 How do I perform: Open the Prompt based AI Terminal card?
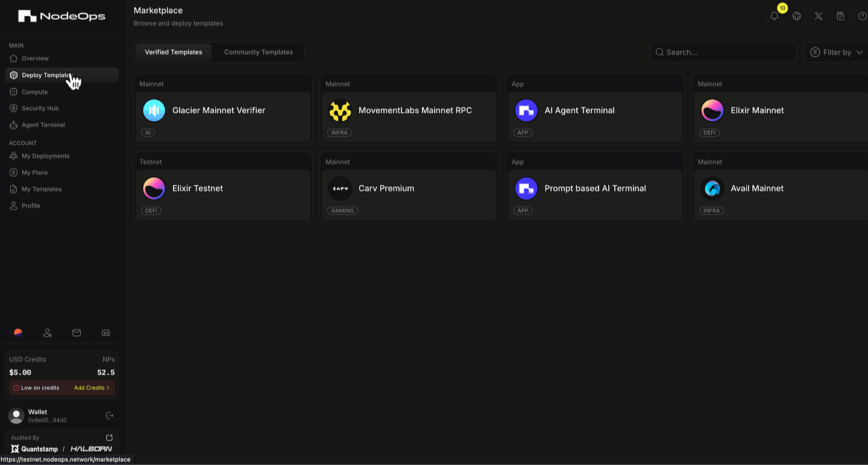[x=595, y=187]
